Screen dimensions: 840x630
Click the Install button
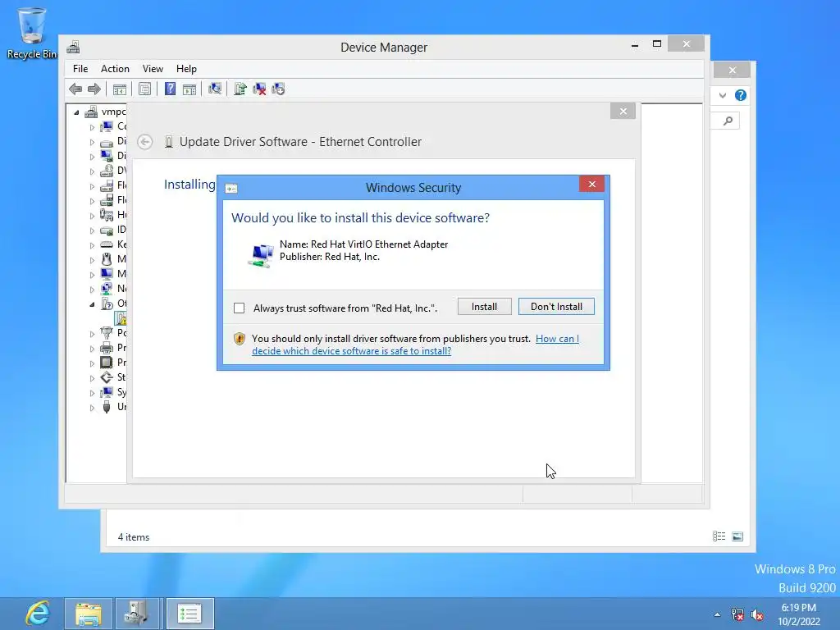(484, 307)
